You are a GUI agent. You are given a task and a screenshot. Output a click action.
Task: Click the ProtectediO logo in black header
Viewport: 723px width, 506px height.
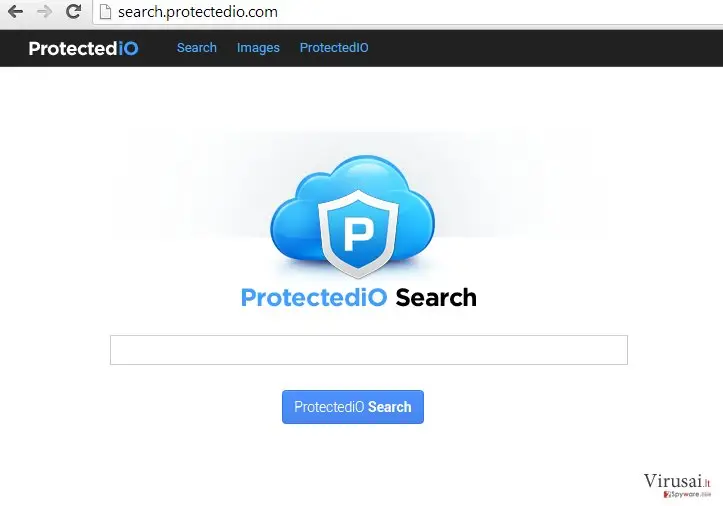pyautogui.click(x=83, y=48)
